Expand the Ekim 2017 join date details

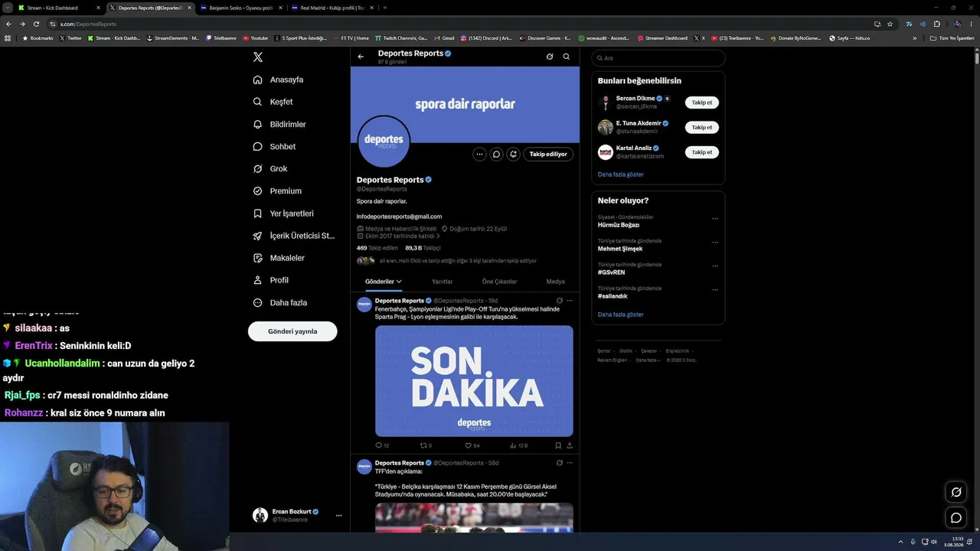pyautogui.click(x=398, y=236)
